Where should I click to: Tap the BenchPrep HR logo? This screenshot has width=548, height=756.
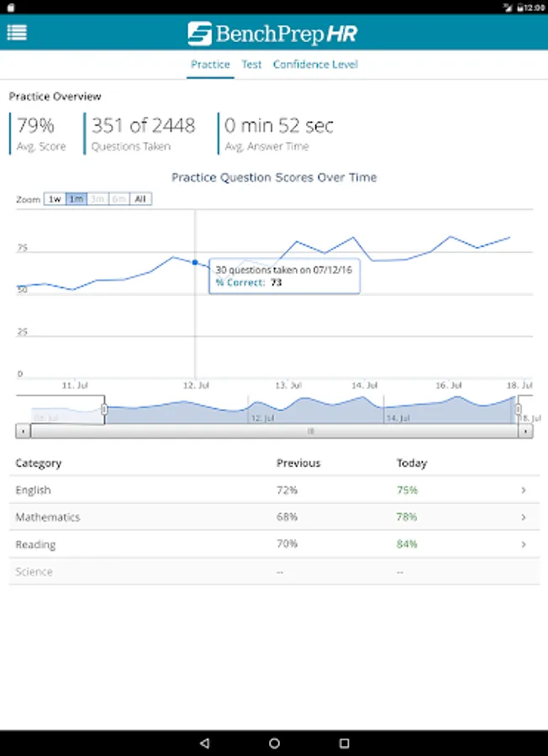tap(272, 34)
